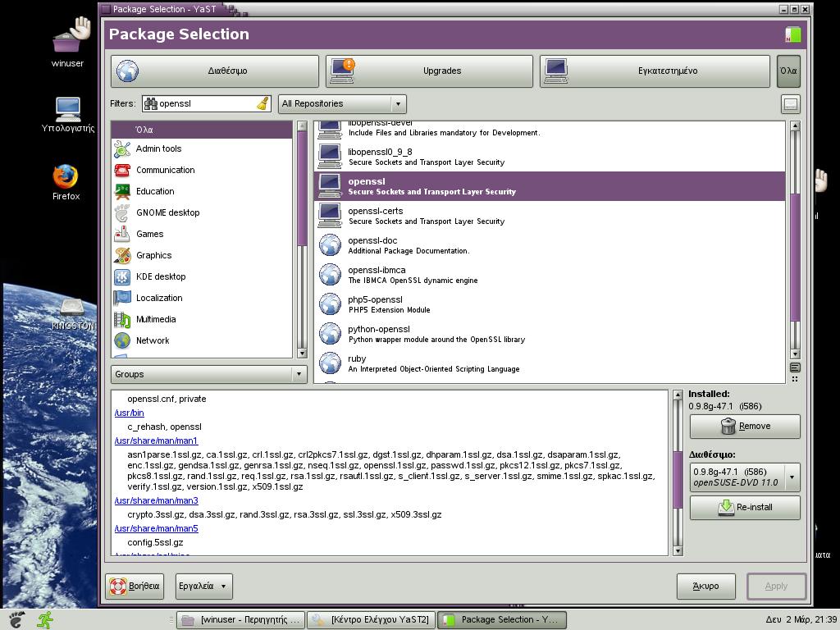The width and height of the screenshot is (840, 630).
Task: Choose the GNOME desktop foot icon
Action: click(x=122, y=212)
